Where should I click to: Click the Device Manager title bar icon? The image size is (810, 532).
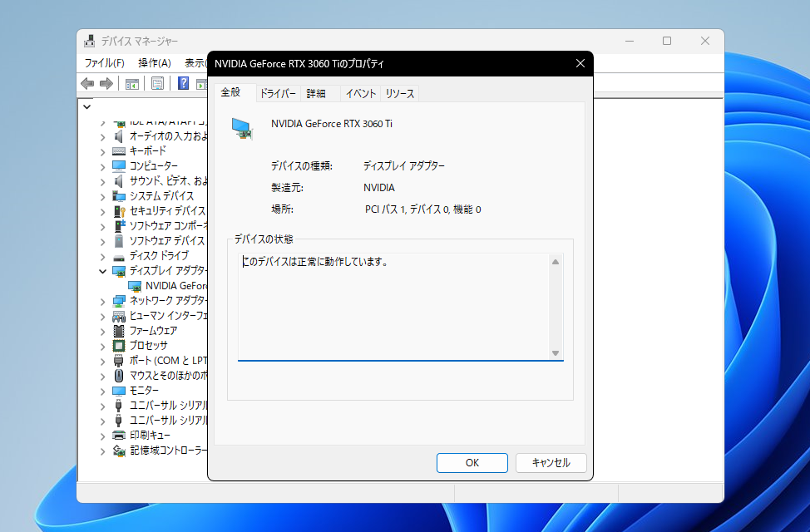click(x=89, y=41)
